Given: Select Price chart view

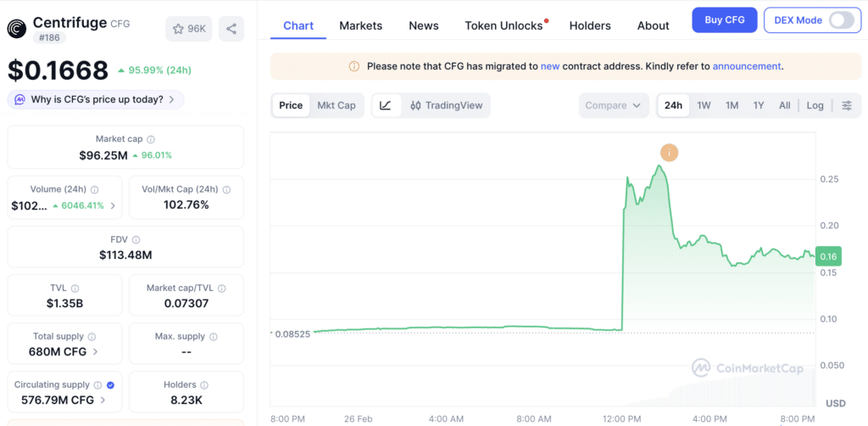Looking at the screenshot, I should coord(291,105).
